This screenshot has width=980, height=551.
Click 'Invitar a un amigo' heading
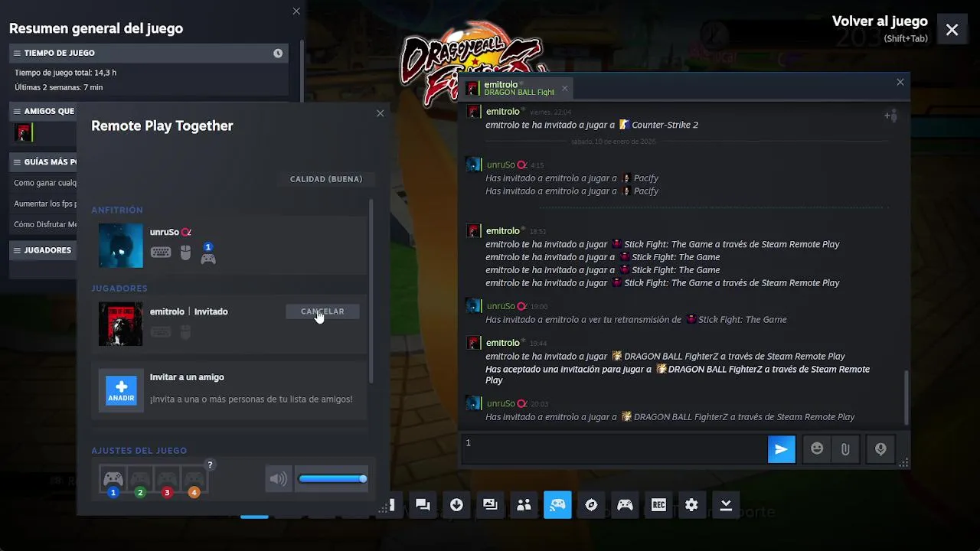[187, 377]
